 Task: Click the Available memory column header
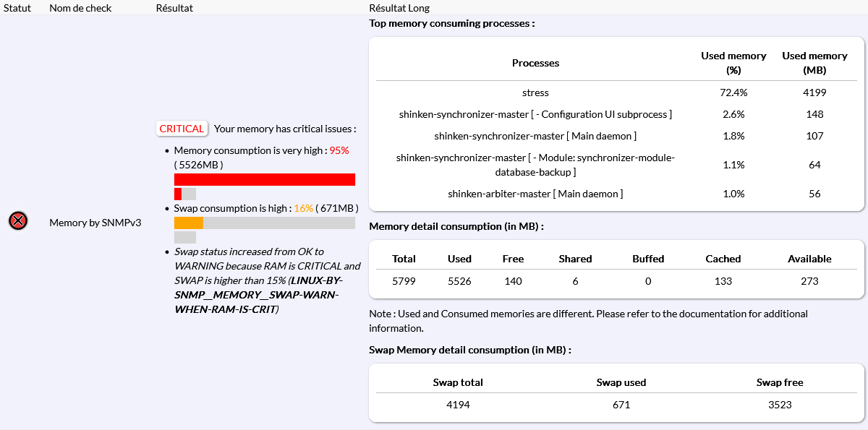coord(809,259)
